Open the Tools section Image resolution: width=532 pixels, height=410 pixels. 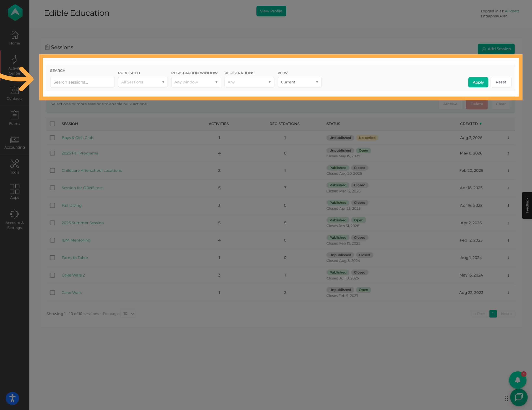click(x=15, y=167)
